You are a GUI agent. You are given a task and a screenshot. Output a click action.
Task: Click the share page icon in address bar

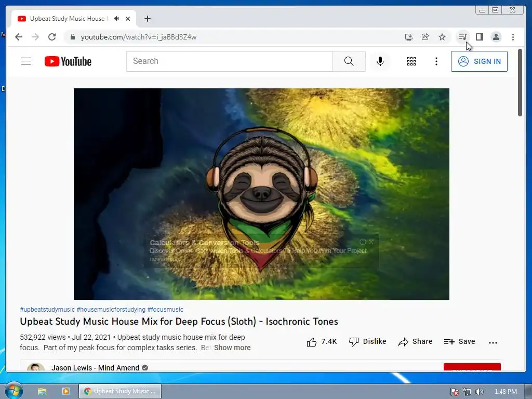point(425,37)
